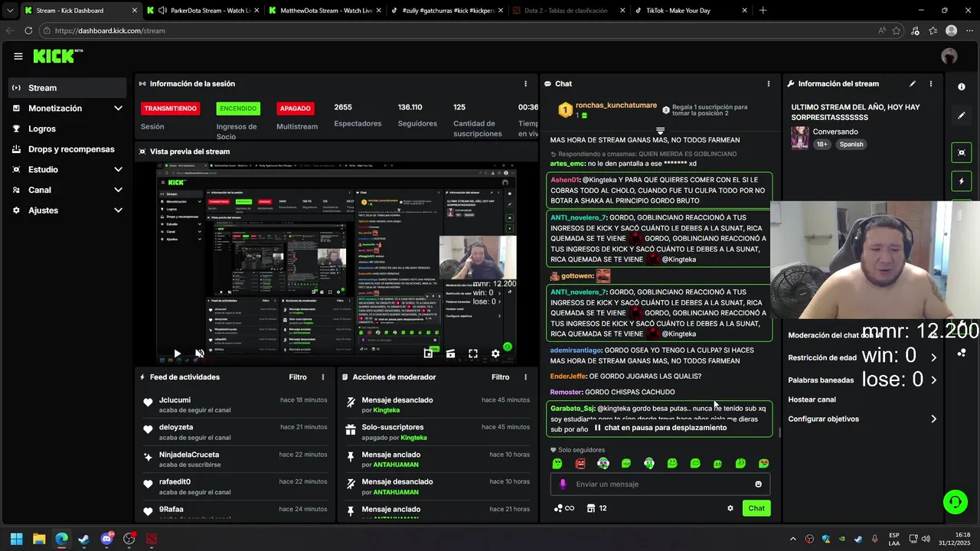Viewport: 980px width, 551px height.
Task: Open the browser tab search chevron
Action: tap(9, 11)
